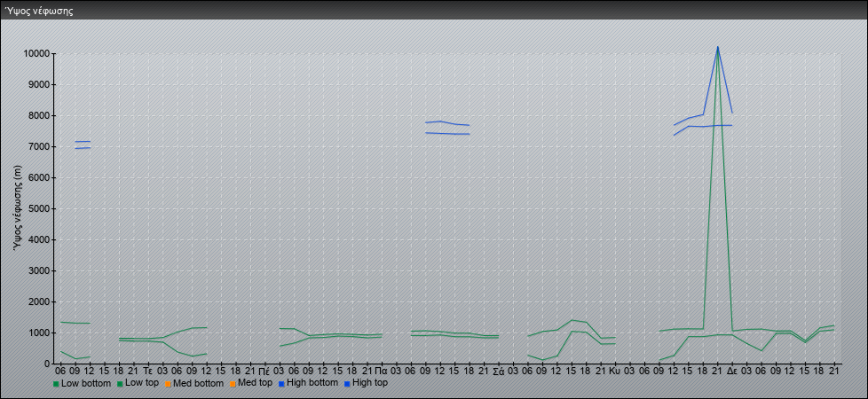Click the 0 y-axis label
The height and width of the screenshot is (399, 868).
47,364
